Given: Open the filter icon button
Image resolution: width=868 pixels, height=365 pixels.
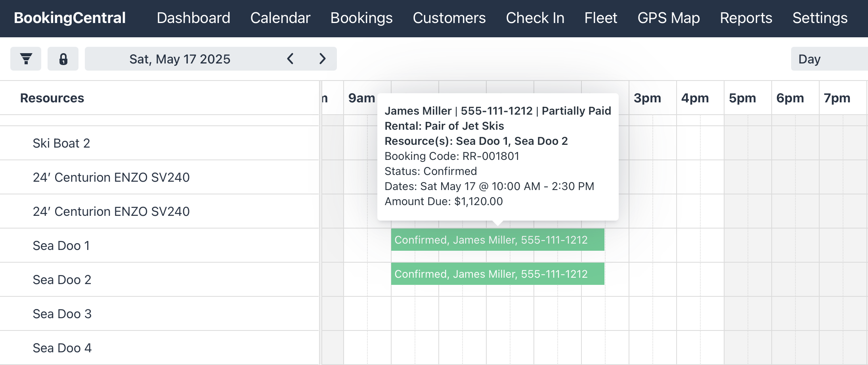Looking at the screenshot, I should click(x=26, y=59).
